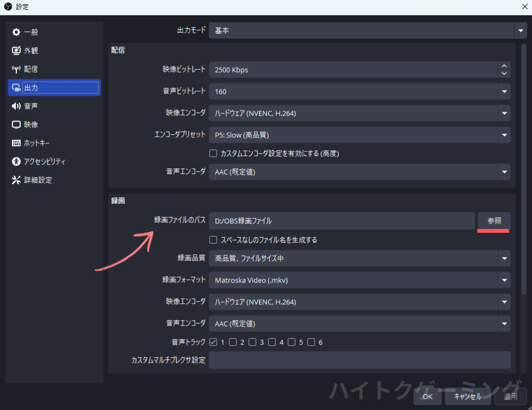The image size is (532, 410).
Task: Click the OK button
Action: click(x=427, y=396)
